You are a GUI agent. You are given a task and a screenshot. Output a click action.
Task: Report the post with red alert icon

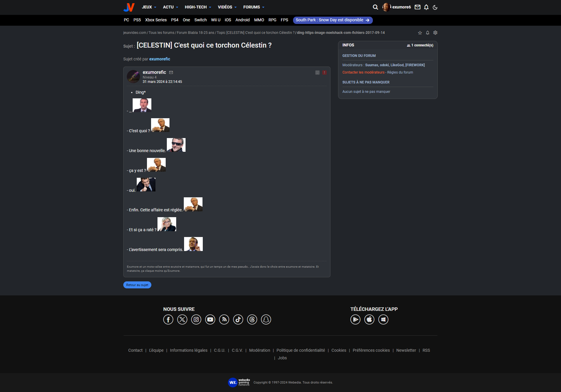[324, 72]
